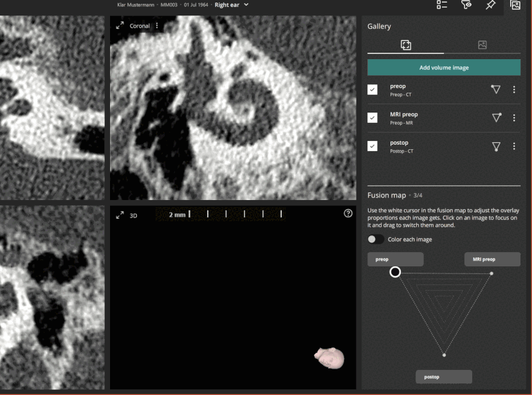Open more options for preop volume
This screenshot has width=532, height=395.
(514, 89)
